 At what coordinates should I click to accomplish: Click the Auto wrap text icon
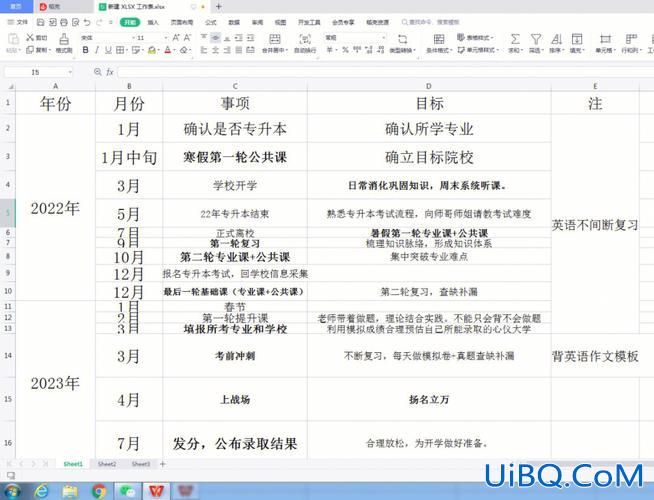point(305,39)
